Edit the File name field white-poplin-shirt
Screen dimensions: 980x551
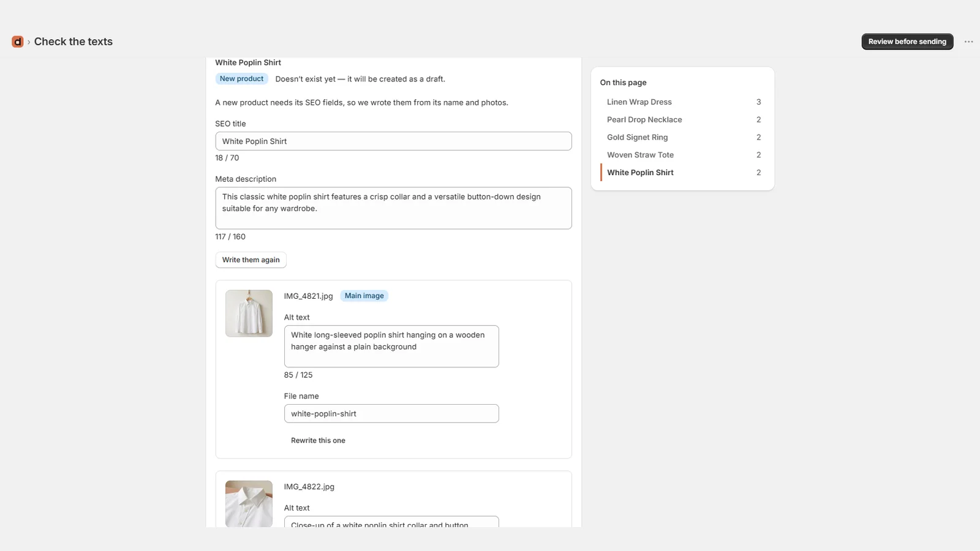pyautogui.click(x=391, y=413)
